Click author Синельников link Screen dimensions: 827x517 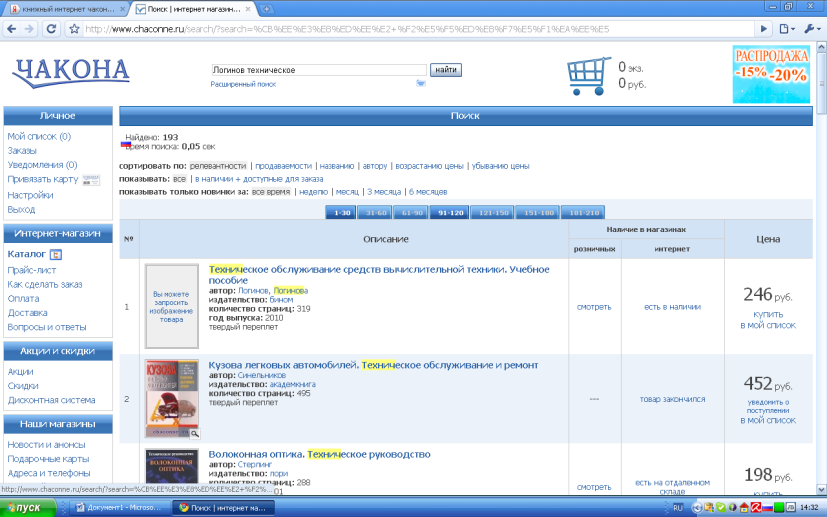click(x=262, y=376)
